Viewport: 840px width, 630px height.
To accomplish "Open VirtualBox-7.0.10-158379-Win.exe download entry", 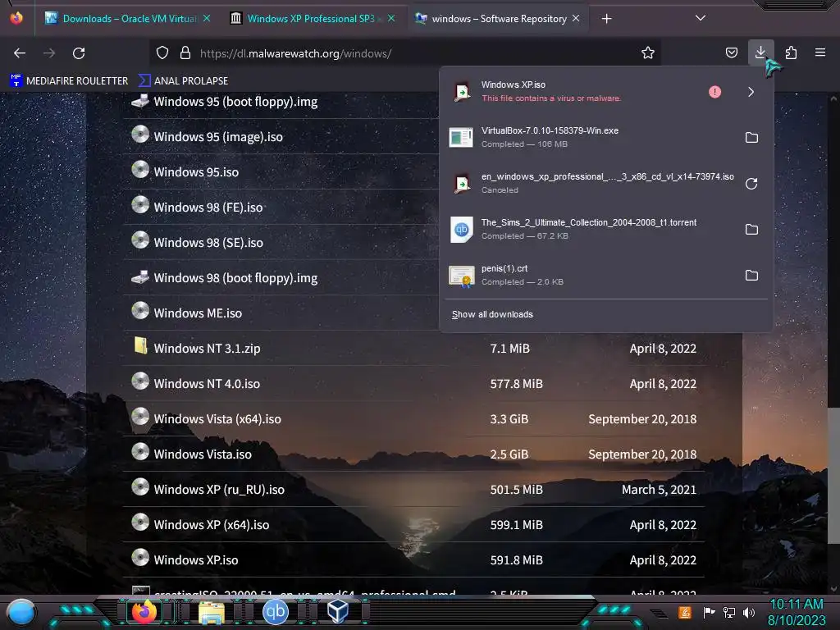I will click(591, 137).
